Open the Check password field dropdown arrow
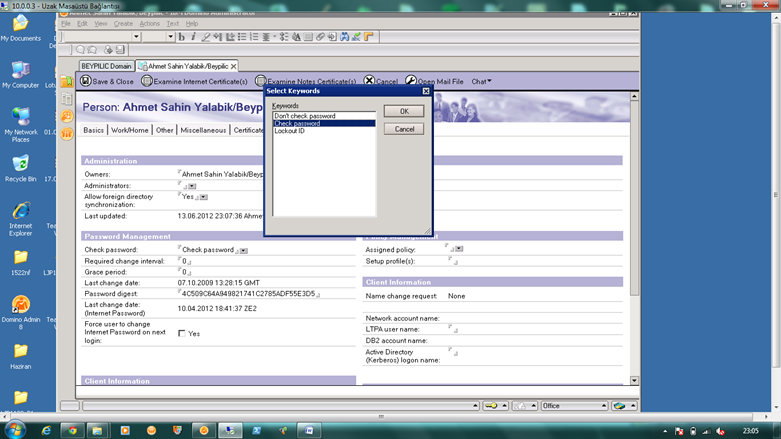The height and width of the screenshot is (439, 781). [x=244, y=251]
